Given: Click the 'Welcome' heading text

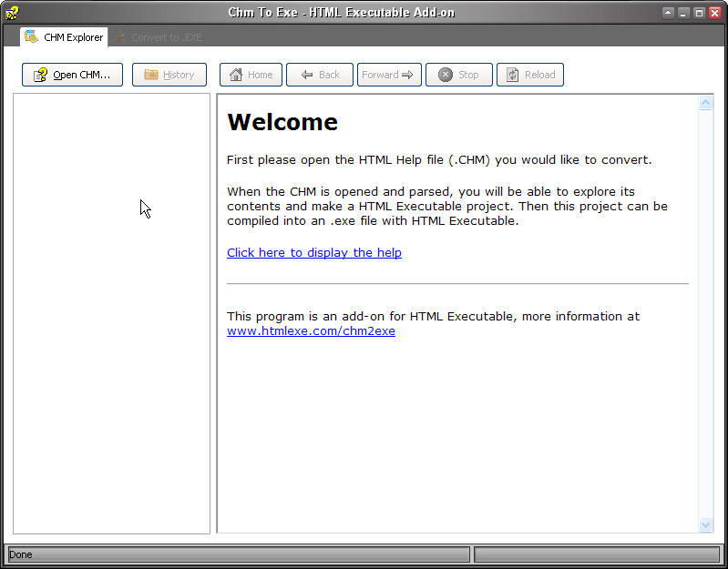Looking at the screenshot, I should pos(282,122).
